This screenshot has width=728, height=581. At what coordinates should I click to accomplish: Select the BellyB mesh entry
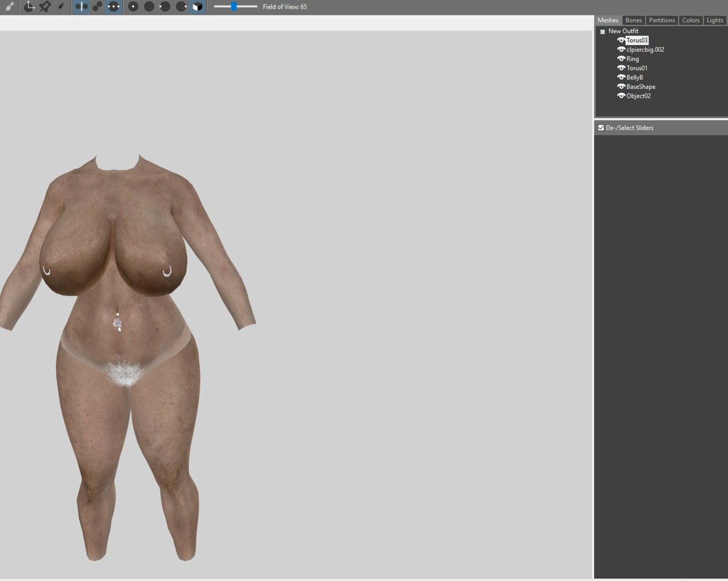point(635,77)
